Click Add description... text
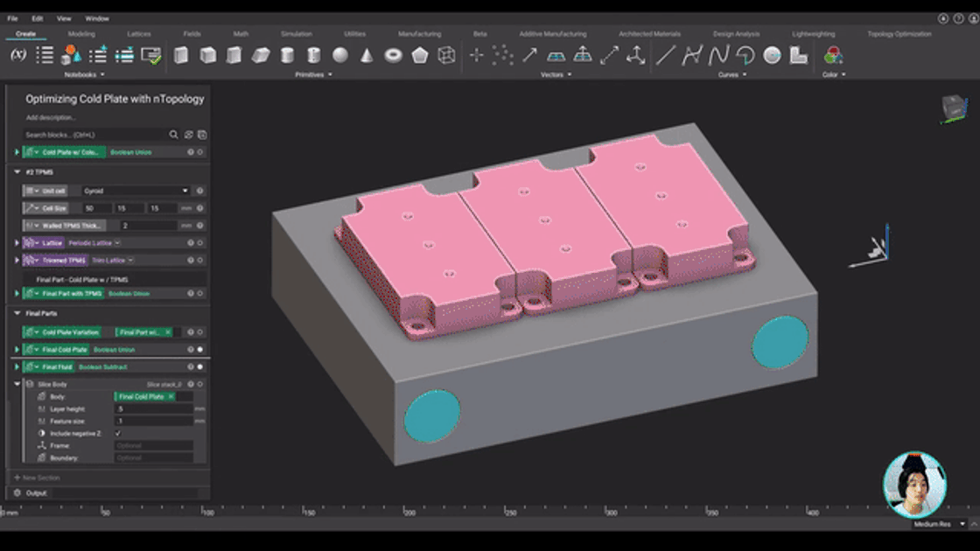The width and height of the screenshot is (980, 551). 51,117
